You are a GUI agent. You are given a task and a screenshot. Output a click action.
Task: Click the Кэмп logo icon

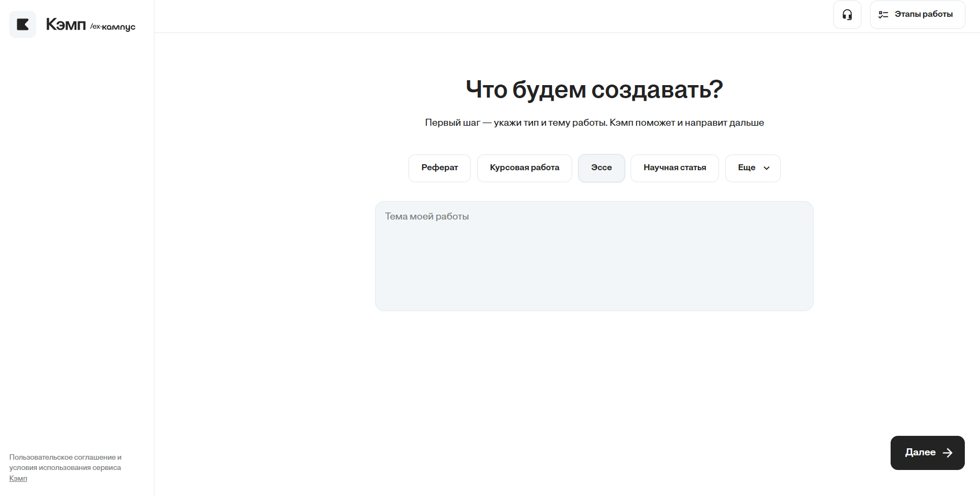coord(23,24)
